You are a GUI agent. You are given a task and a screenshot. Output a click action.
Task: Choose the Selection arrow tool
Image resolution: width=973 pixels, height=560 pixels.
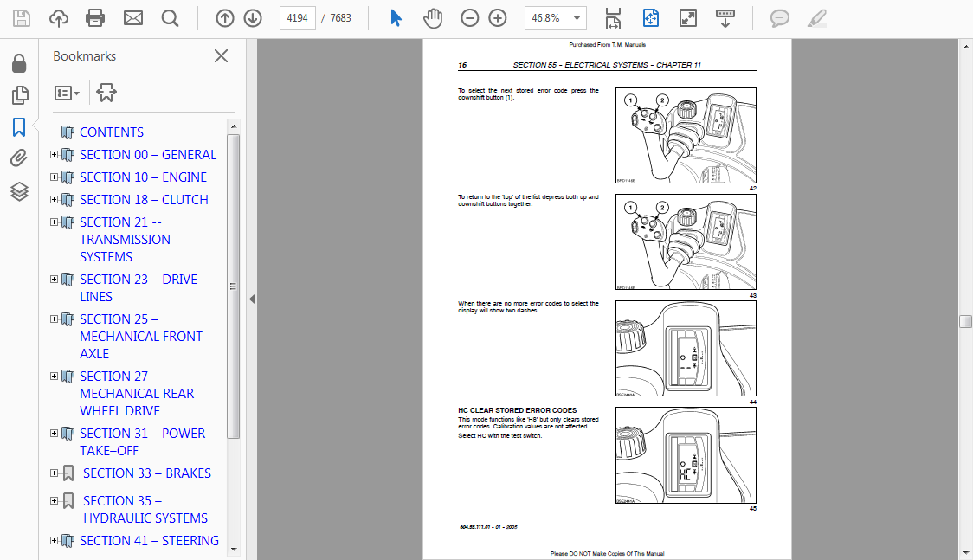pos(396,18)
